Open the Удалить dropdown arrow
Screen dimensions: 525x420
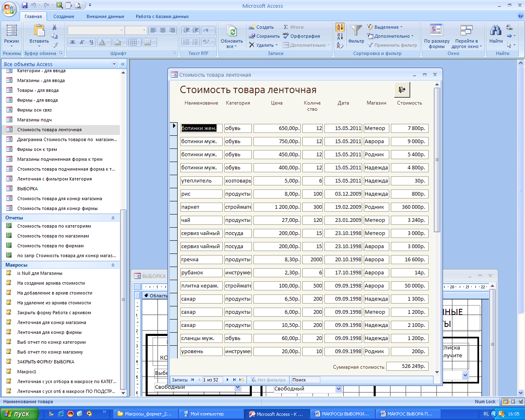coord(276,45)
